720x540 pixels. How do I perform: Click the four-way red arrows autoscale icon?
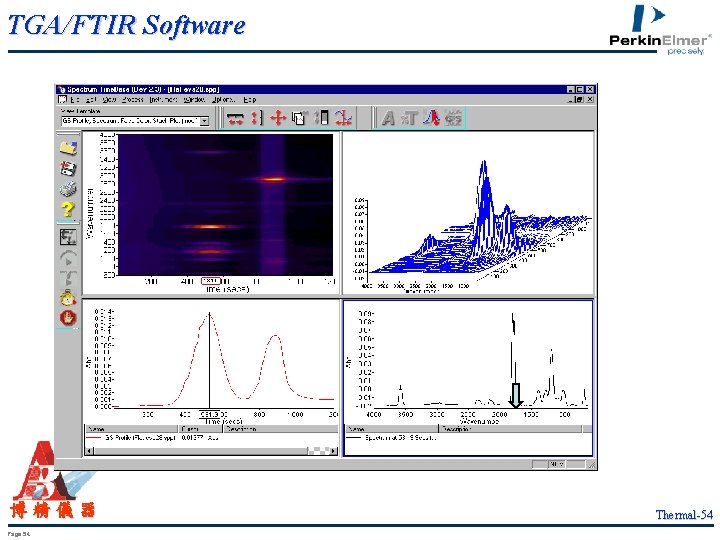coord(278,118)
